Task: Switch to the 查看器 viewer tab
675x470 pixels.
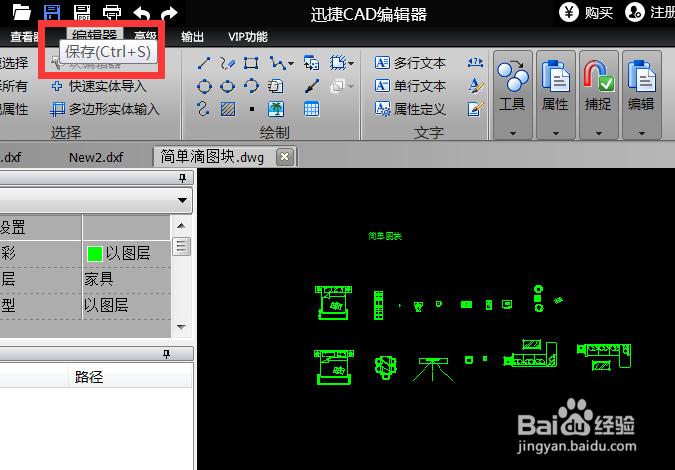Action: pos(25,37)
